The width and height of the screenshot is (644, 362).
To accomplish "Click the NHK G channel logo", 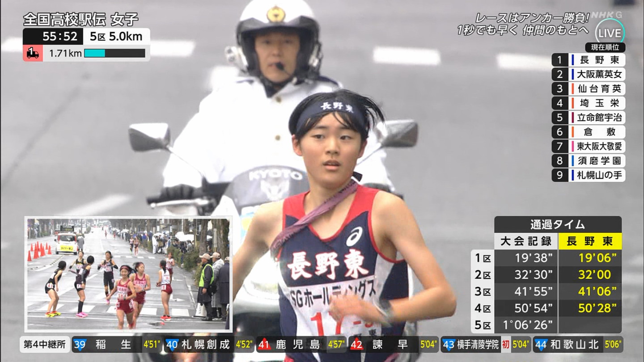I will click(606, 15).
